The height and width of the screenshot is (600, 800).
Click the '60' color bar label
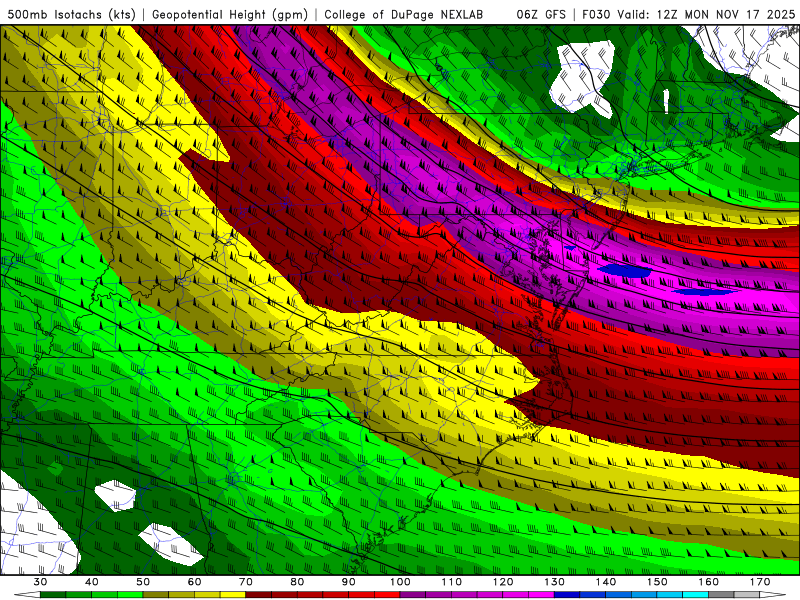tap(194, 582)
